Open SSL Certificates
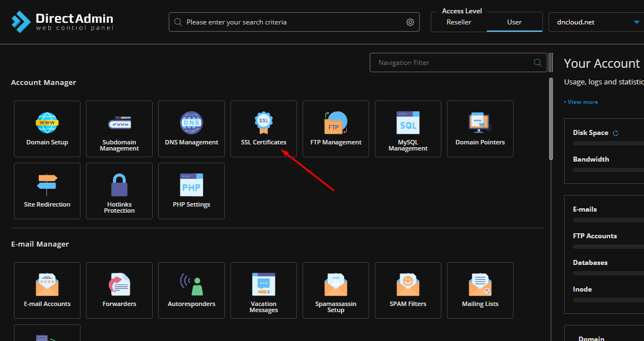The height and width of the screenshot is (341, 644). 264,129
